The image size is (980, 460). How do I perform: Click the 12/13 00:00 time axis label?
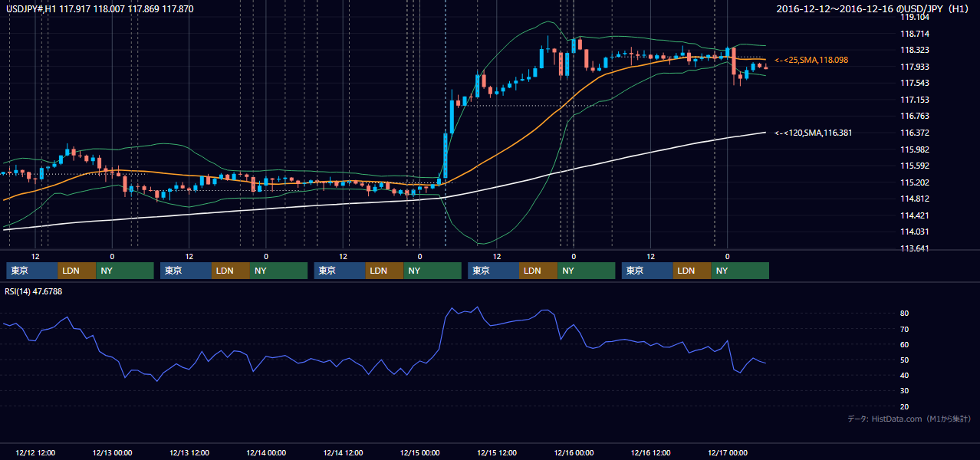[x=112, y=452]
